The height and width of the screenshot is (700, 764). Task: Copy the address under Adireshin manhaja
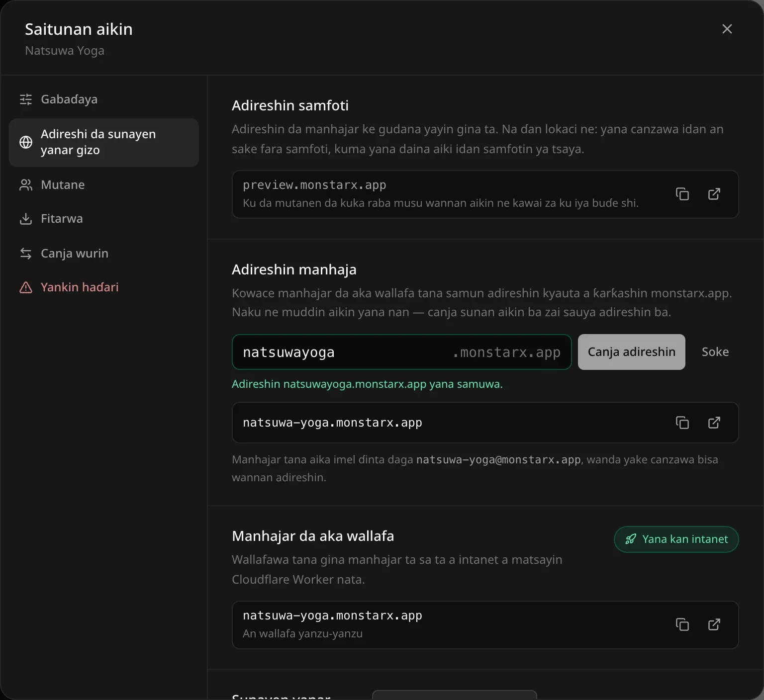click(x=682, y=423)
